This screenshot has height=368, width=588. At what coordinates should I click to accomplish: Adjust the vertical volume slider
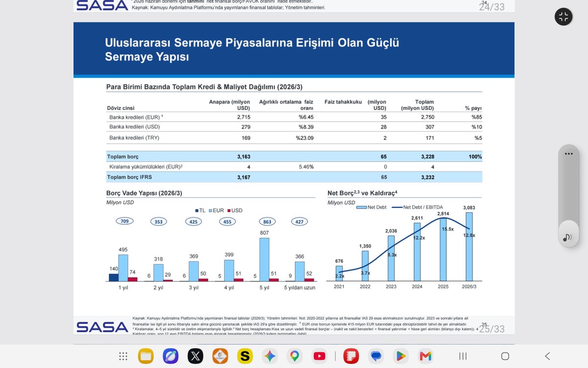pos(568,196)
